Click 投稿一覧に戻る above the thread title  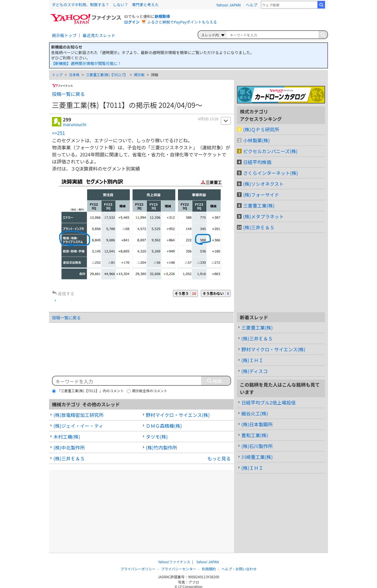(x=68, y=94)
